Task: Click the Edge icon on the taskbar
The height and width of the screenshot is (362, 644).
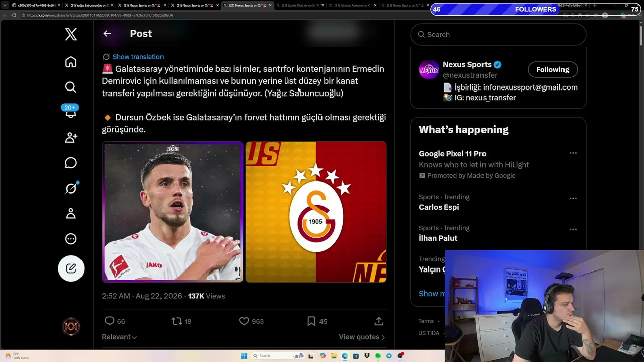Action: coord(345,356)
